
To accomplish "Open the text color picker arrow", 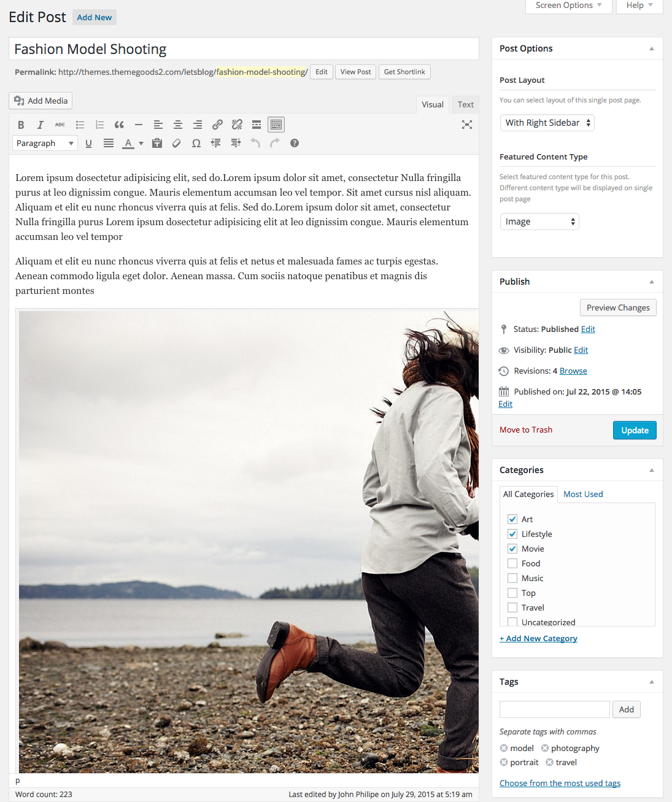I will point(141,143).
